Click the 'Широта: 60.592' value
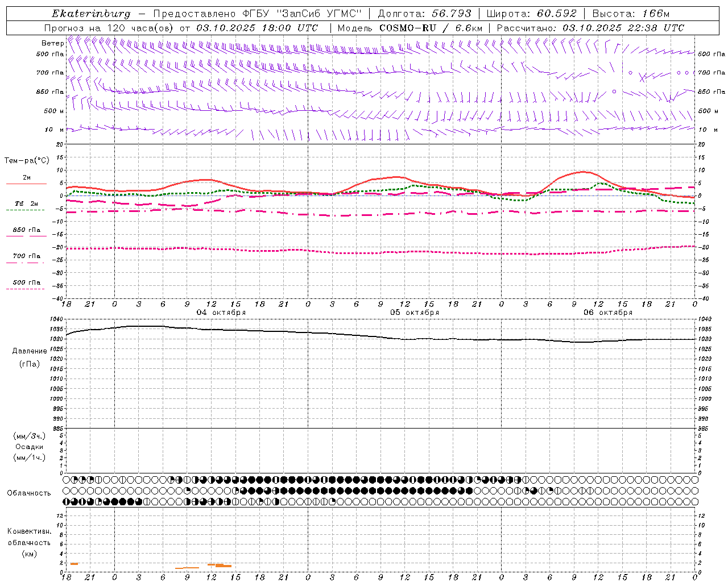The width and height of the screenshot is (728, 582). click(532, 14)
